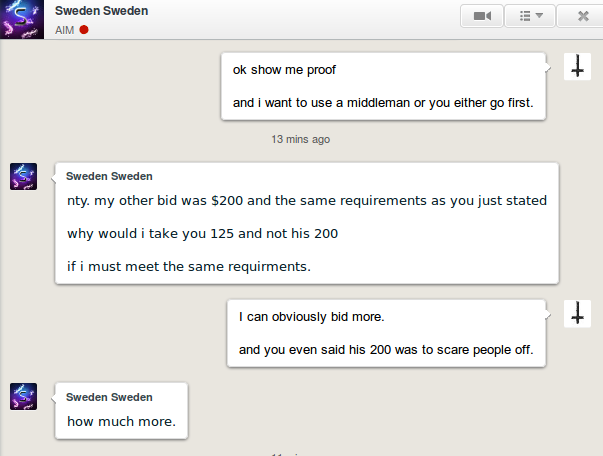
Task: Click the cross avatar next to 'ok show me proof'
Action: (577, 67)
